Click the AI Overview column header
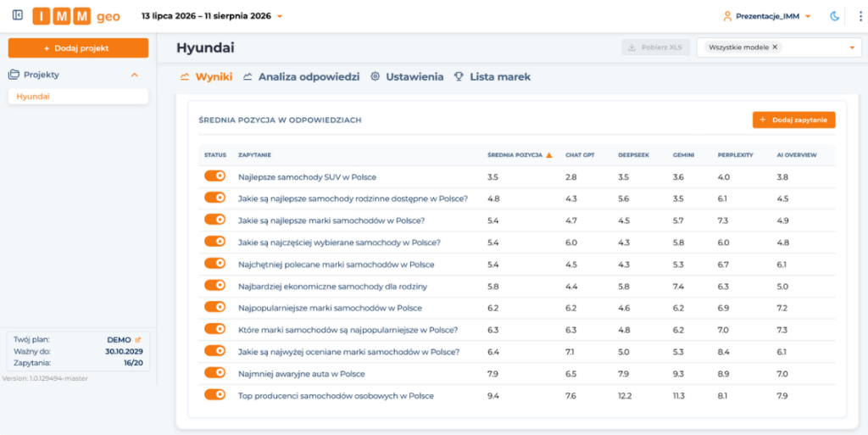This screenshot has width=868, height=435. click(797, 155)
